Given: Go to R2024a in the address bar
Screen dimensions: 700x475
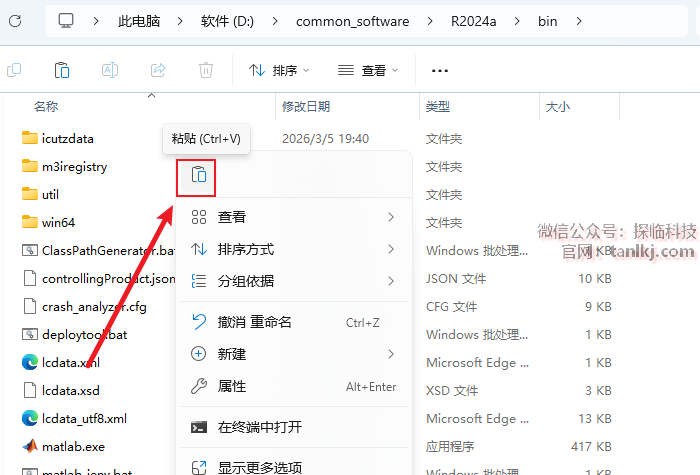Looking at the screenshot, I should tap(474, 21).
